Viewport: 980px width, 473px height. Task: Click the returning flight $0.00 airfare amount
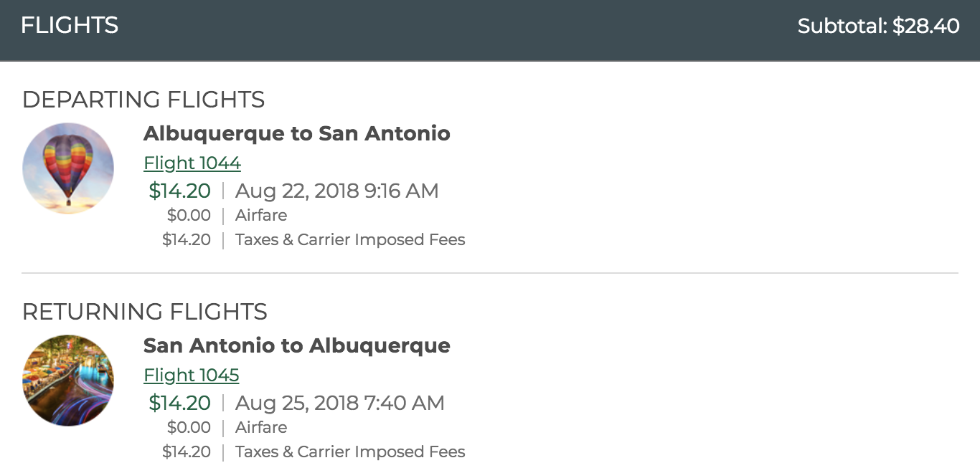189,428
